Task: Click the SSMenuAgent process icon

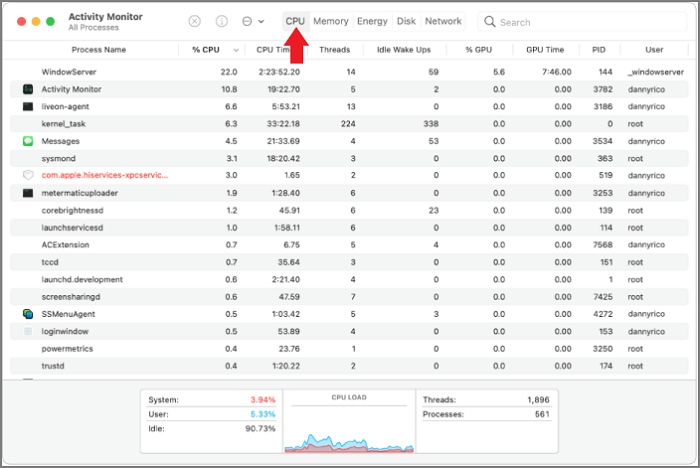Action: 28,313
